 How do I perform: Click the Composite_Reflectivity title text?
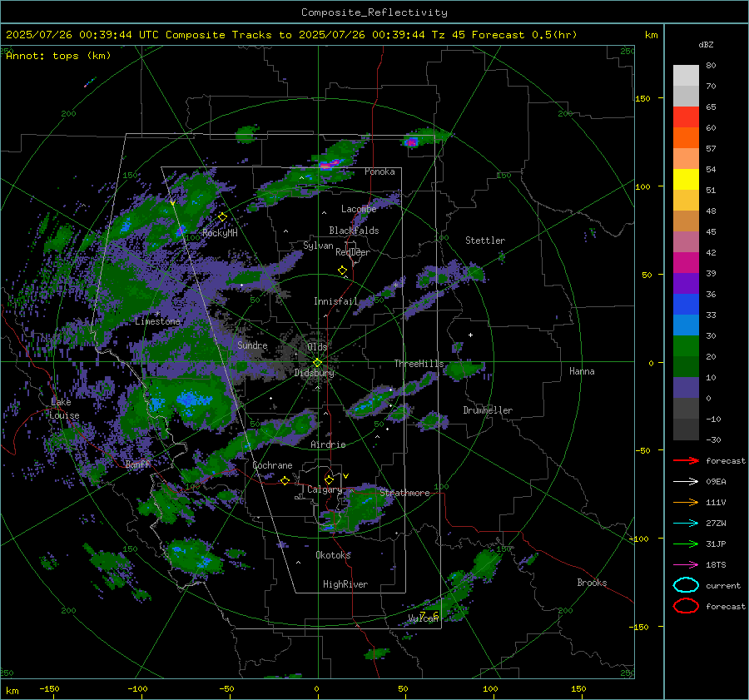pos(374,12)
